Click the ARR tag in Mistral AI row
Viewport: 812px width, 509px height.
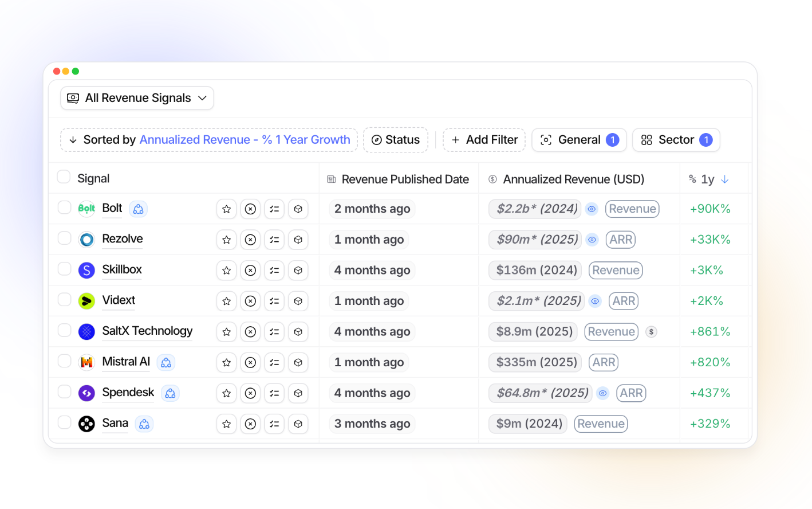(x=604, y=362)
